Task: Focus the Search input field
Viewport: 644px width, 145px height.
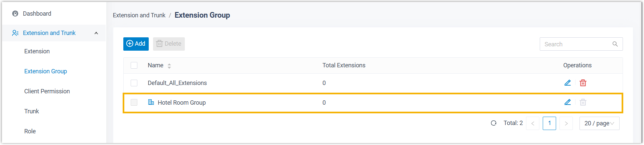Action: click(575, 44)
